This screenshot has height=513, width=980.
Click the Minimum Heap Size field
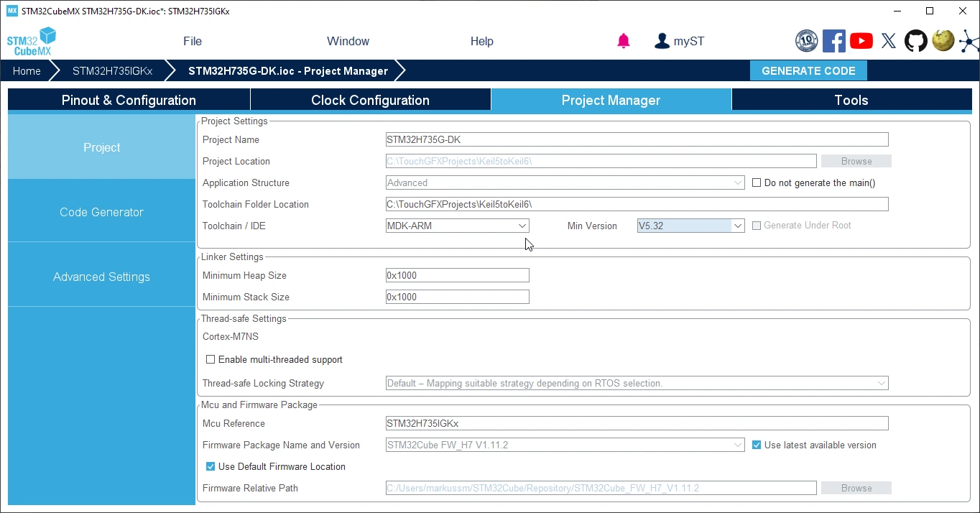(457, 275)
